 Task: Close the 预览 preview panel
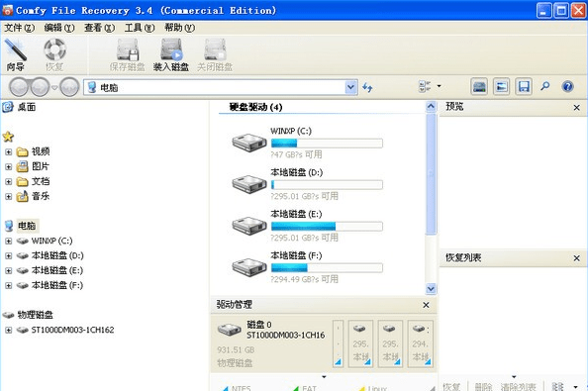click(577, 108)
